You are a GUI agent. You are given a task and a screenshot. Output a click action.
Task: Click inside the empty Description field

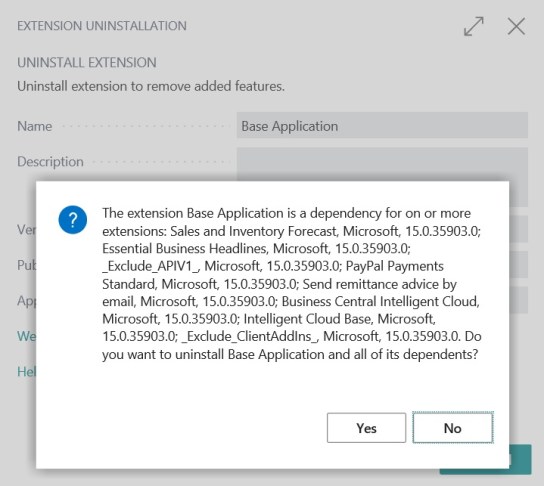coord(382,164)
